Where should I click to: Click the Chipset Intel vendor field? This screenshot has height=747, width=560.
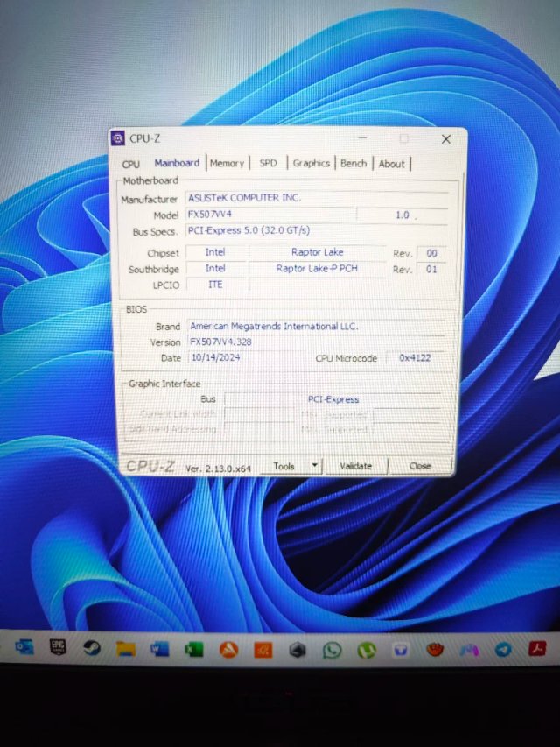tap(215, 252)
